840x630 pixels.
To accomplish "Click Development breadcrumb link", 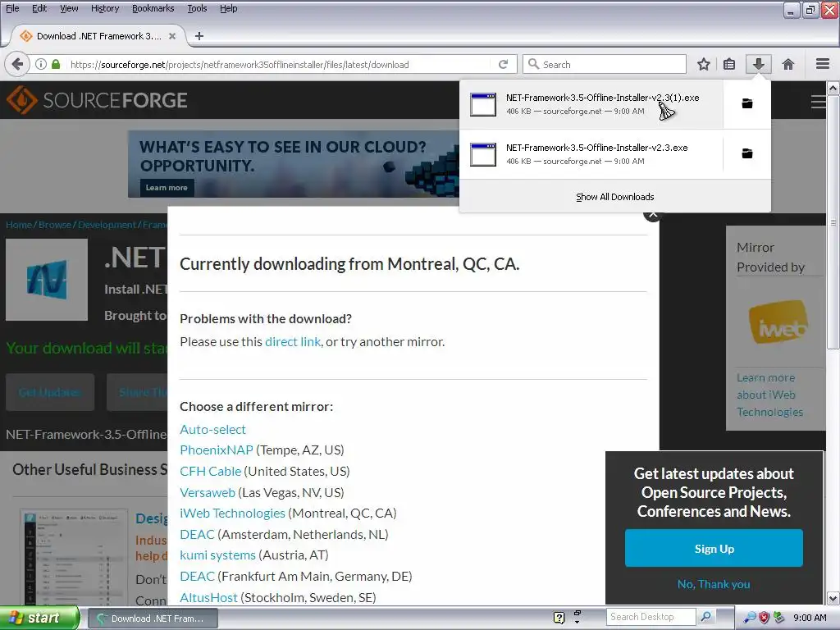I will 107,225.
